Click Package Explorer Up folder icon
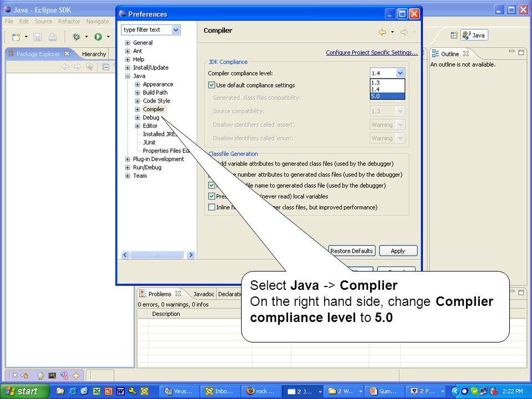The height and width of the screenshot is (399, 532). [x=90, y=66]
